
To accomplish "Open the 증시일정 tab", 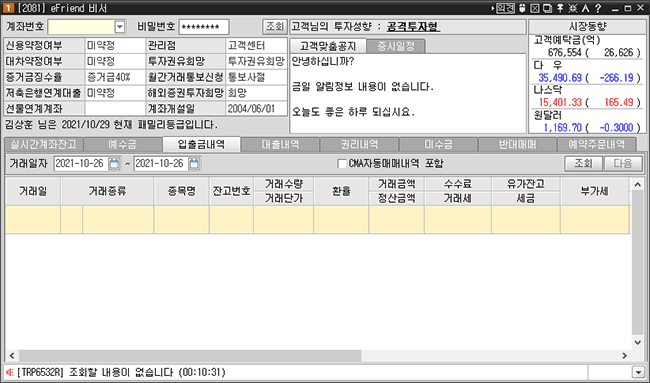I will pyautogui.click(x=396, y=46).
